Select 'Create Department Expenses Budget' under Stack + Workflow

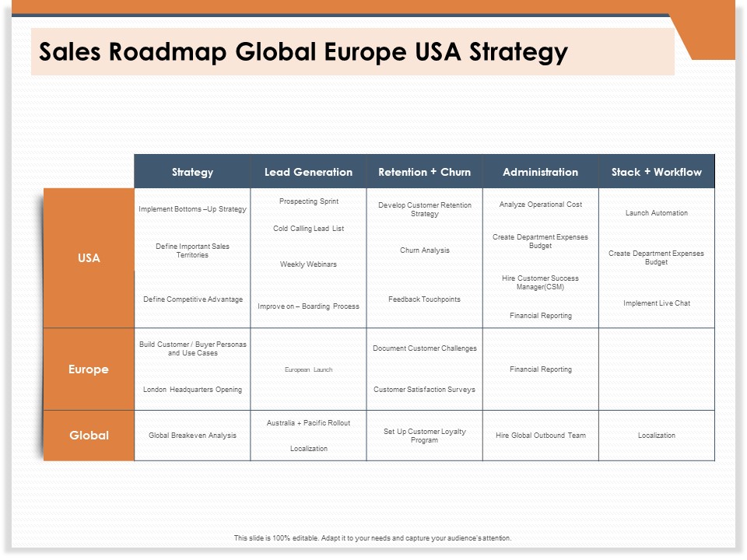tap(656, 257)
